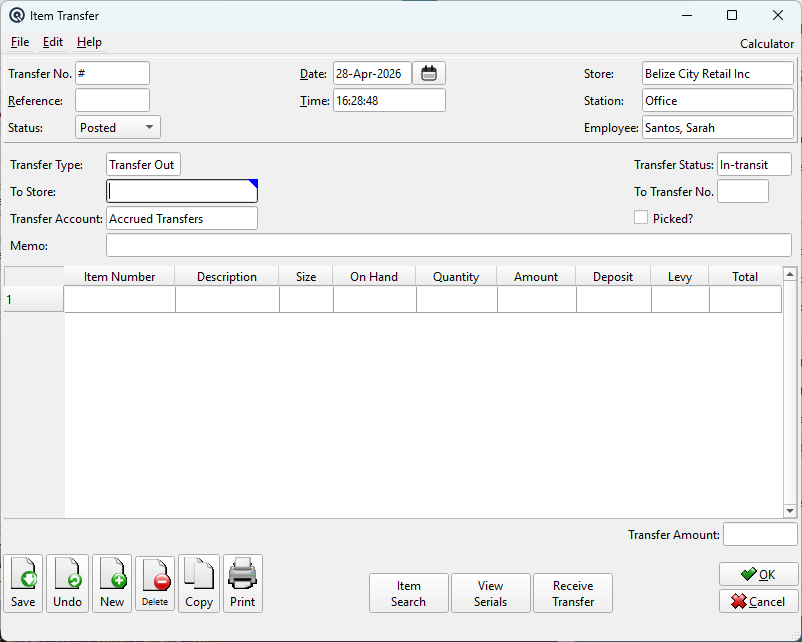Click the Amount column header

coord(536,277)
